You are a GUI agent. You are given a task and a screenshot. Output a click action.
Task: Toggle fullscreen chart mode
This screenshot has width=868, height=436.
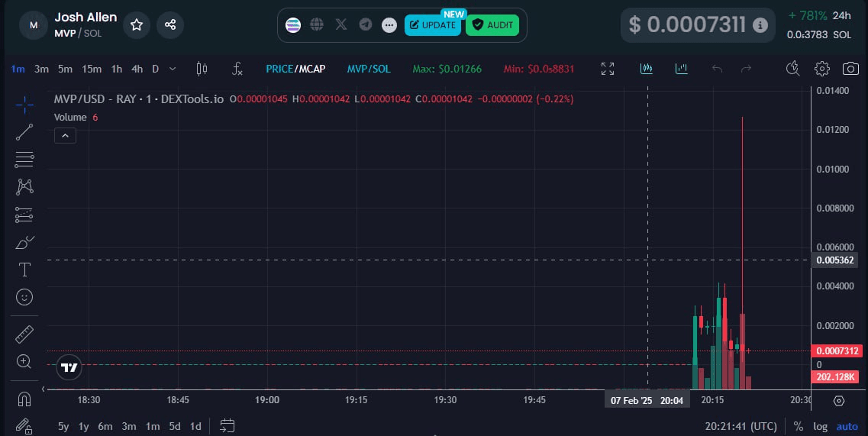click(608, 69)
